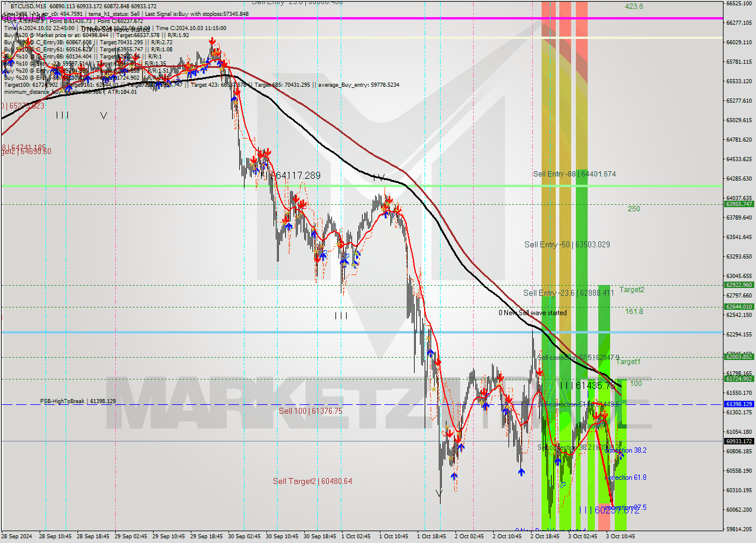Click the 60062.200 price axis label

click(x=739, y=509)
